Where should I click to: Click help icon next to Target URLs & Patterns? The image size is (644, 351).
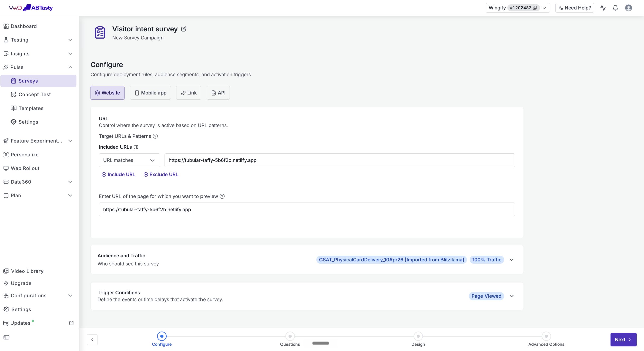(x=155, y=136)
